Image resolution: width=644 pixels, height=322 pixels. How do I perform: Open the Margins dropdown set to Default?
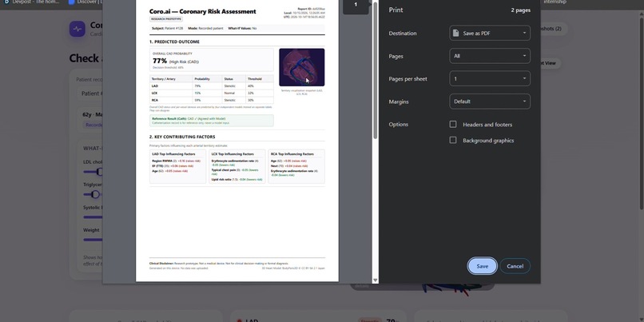pyautogui.click(x=490, y=101)
